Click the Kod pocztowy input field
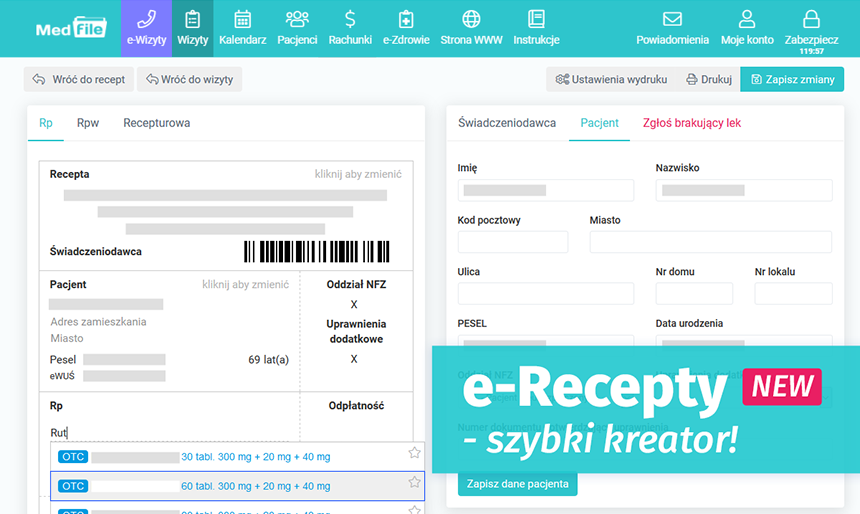Screen dimensions: 860x514 [512, 242]
